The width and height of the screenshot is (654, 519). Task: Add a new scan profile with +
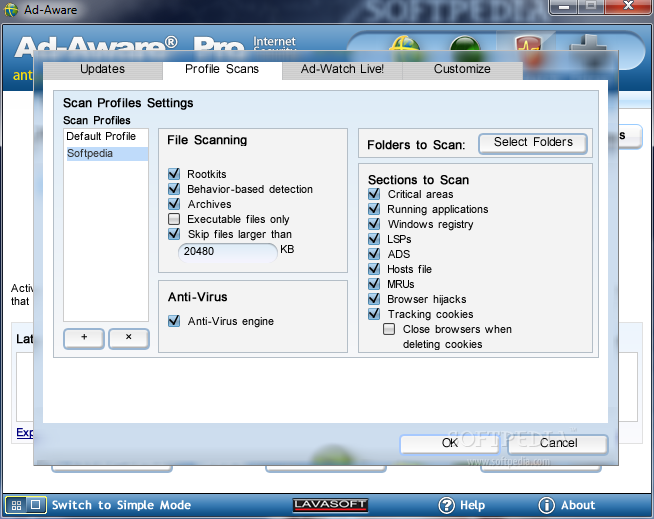click(84, 338)
